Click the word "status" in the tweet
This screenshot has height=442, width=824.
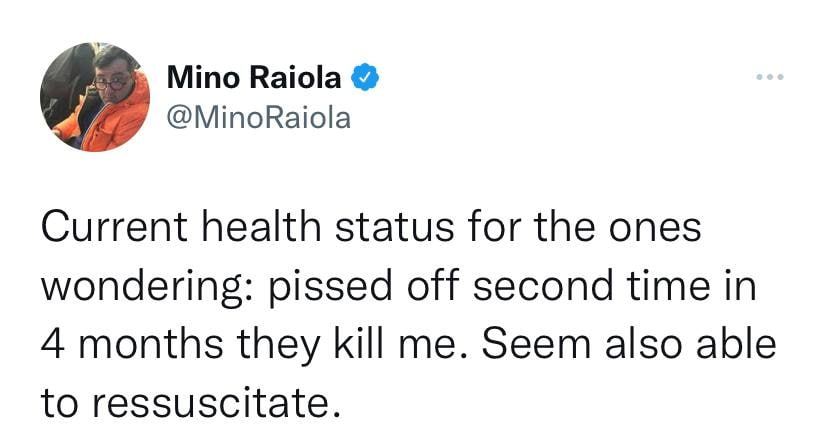[394, 228]
